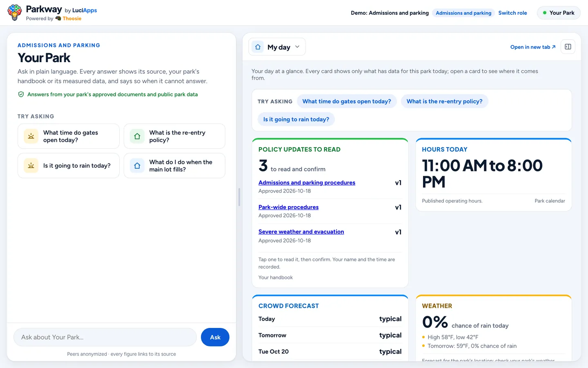
Task: Click the 'Tomorrow' crowd forecast row
Action: [x=330, y=335]
